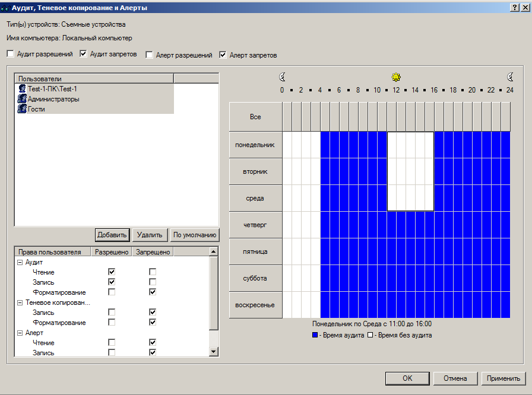The image size is (532, 395).
Task: Click the app icon in title bar
Action: (5, 8)
